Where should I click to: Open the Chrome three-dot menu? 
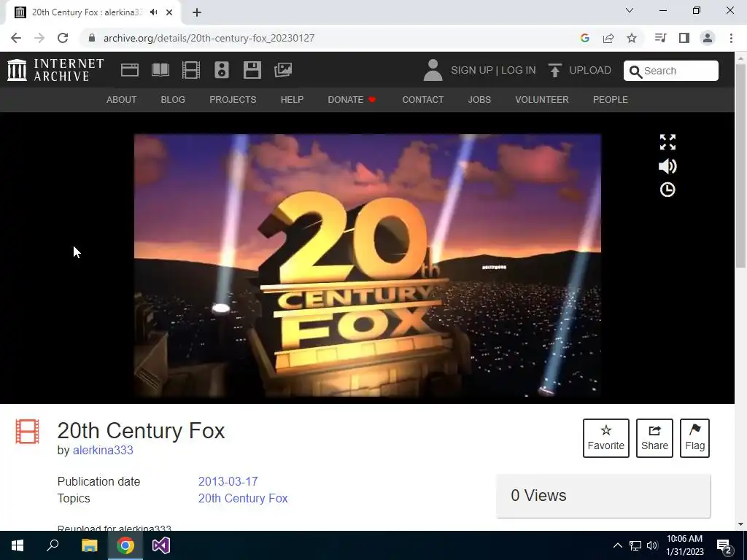731,38
